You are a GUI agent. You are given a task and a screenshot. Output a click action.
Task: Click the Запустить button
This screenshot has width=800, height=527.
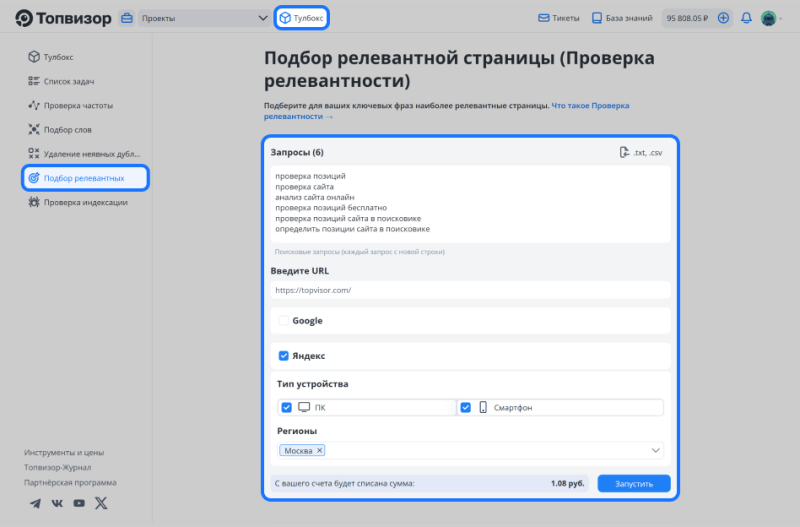coord(634,484)
